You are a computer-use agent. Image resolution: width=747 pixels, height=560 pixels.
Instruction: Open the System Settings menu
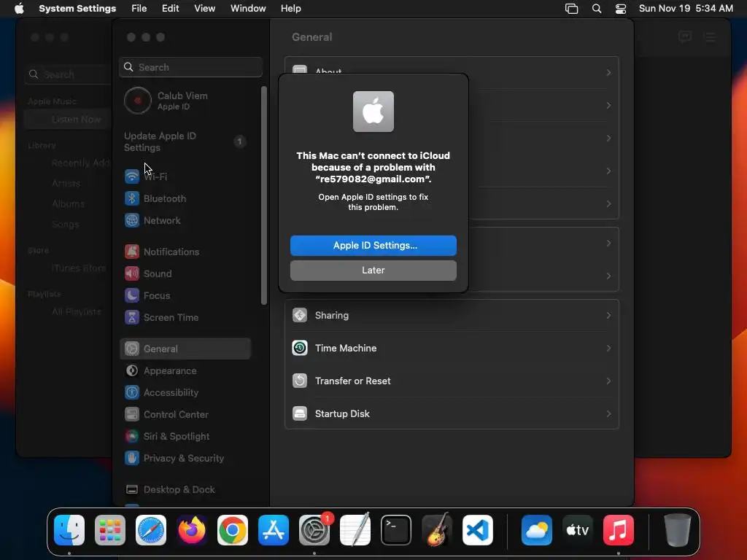coord(77,9)
